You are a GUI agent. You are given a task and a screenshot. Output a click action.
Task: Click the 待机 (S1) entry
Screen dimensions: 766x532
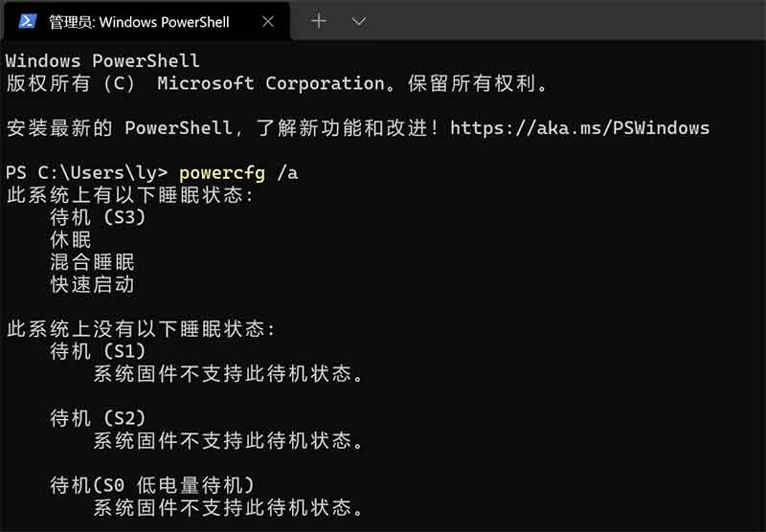[x=98, y=351]
